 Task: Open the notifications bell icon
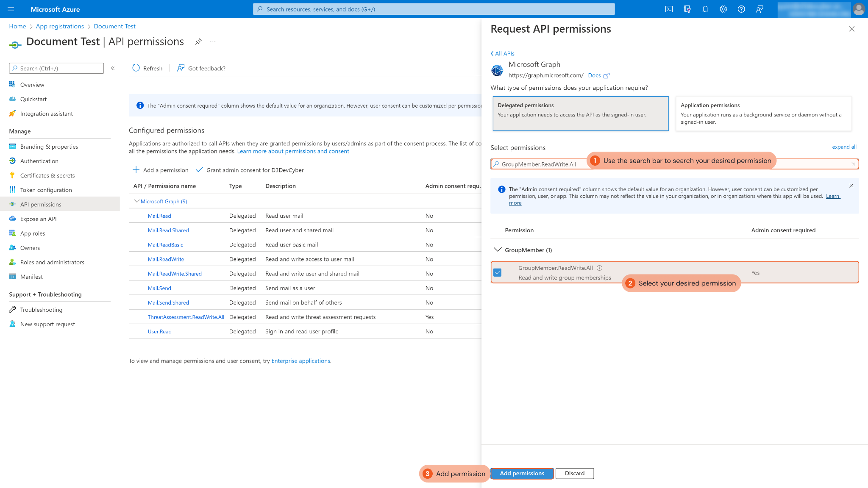coord(705,9)
